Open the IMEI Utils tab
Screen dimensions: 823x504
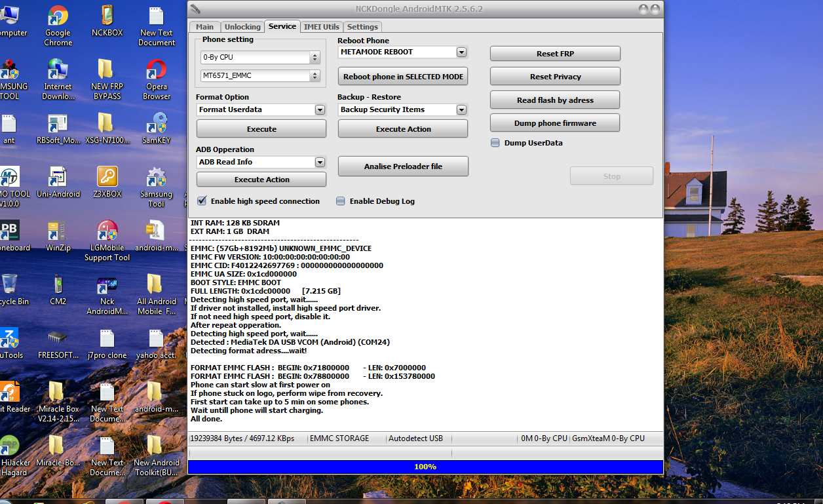pos(322,27)
